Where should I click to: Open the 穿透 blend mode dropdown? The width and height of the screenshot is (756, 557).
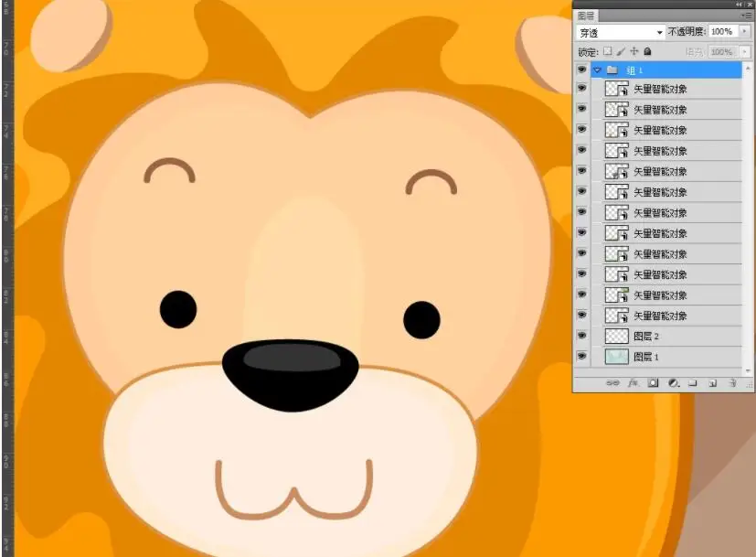pyautogui.click(x=621, y=33)
